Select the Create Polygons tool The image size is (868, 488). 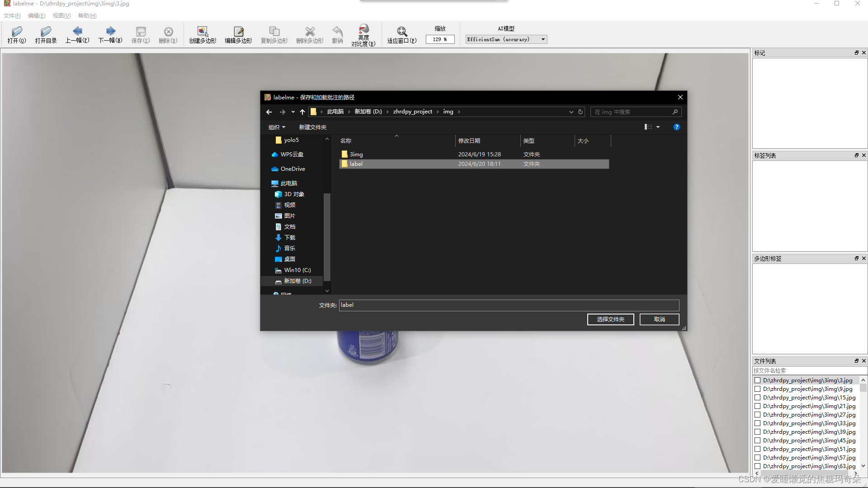pos(203,34)
